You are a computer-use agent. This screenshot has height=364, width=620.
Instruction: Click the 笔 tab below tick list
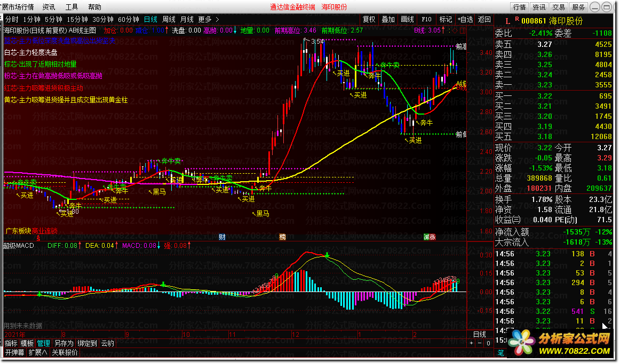point(501,353)
